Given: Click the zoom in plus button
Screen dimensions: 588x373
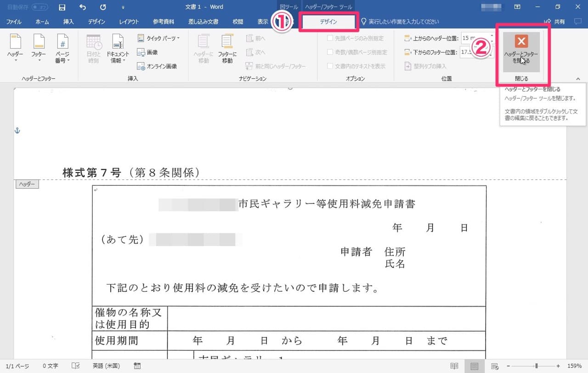Looking at the screenshot, I should click(x=558, y=366).
